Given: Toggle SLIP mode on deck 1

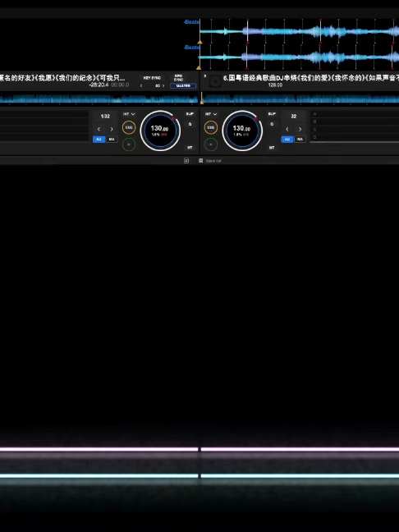Looking at the screenshot, I should pos(190,114).
